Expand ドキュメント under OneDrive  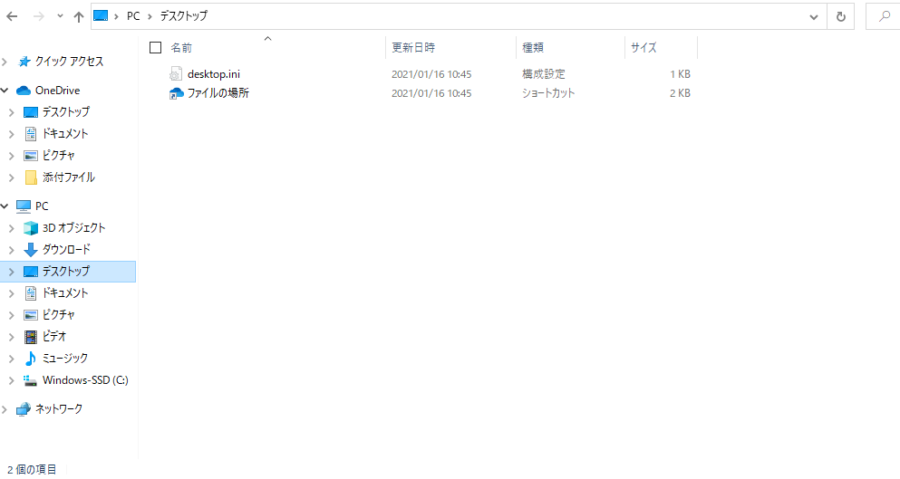coord(11,134)
